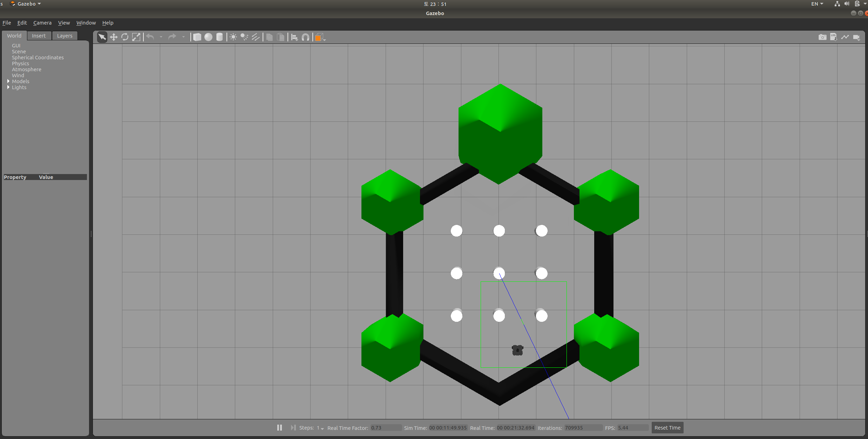The height and width of the screenshot is (439, 868).
Task: Toggle the snap magnet tool
Action: click(306, 37)
